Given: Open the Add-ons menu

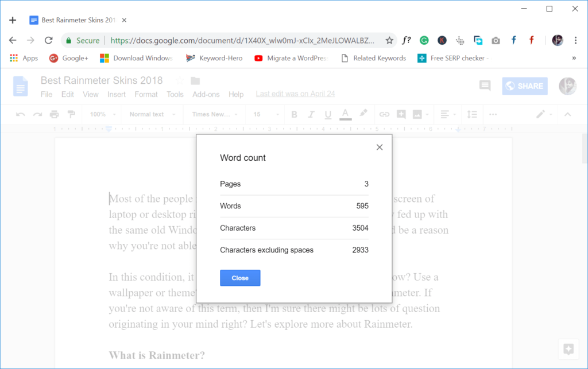Looking at the screenshot, I should pyautogui.click(x=206, y=94).
